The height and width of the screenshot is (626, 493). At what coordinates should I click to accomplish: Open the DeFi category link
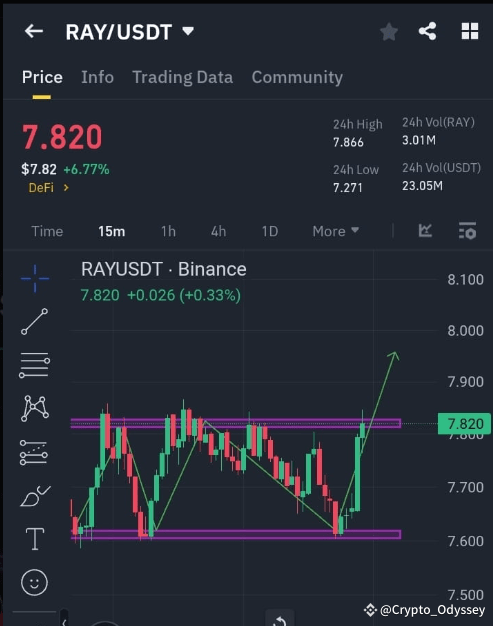pyautogui.click(x=49, y=187)
